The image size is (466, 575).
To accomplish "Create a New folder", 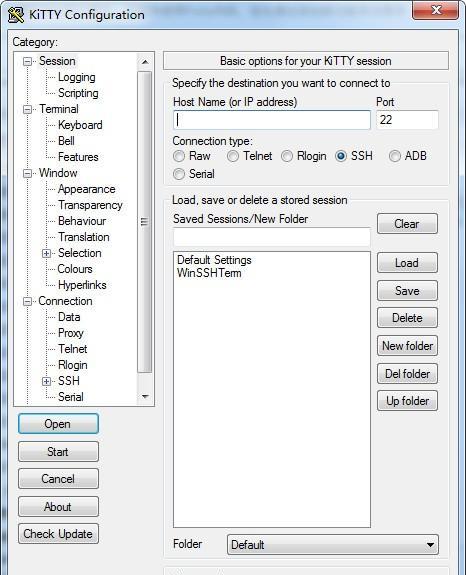I will tap(407, 346).
